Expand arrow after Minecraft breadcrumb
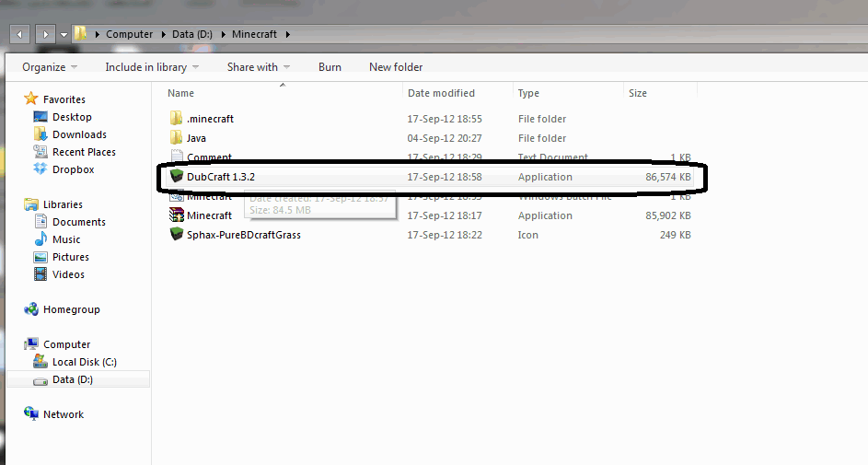Screen dimensions: 868x465 tap(288, 34)
